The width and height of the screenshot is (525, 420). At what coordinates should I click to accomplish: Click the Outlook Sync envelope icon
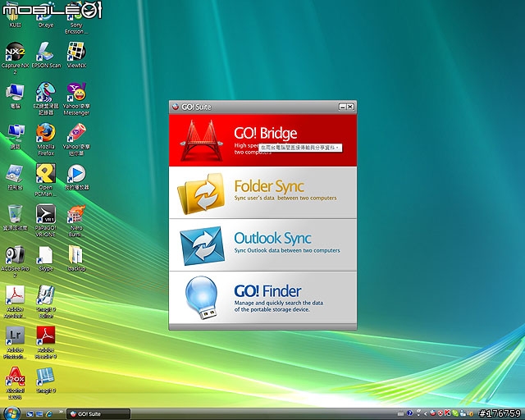[203, 246]
